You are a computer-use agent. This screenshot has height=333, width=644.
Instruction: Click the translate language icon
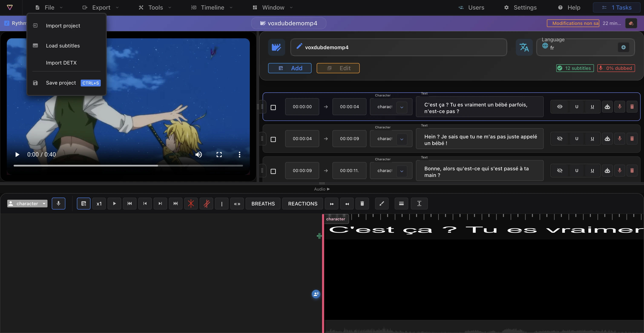click(x=524, y=47)
